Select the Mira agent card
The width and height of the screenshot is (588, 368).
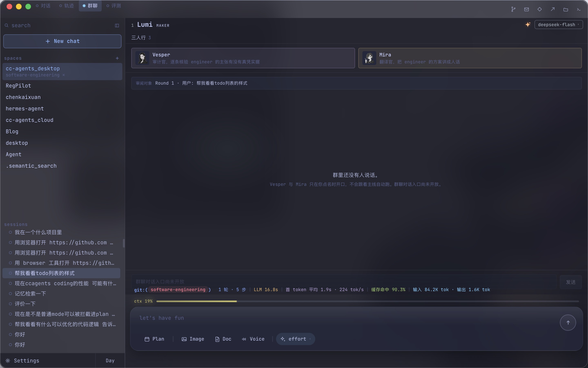(470, 58)
